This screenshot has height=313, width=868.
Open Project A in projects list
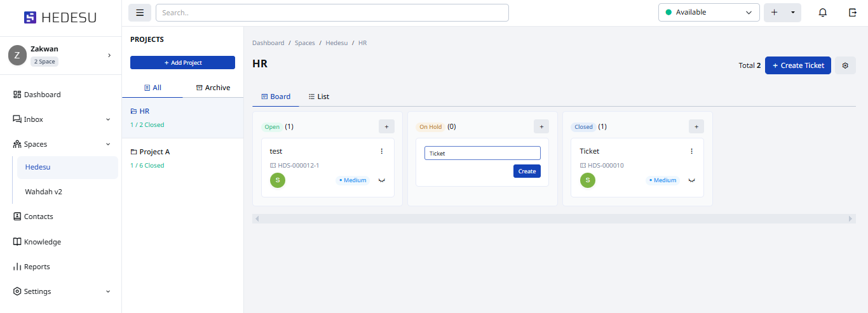[154, 152]
